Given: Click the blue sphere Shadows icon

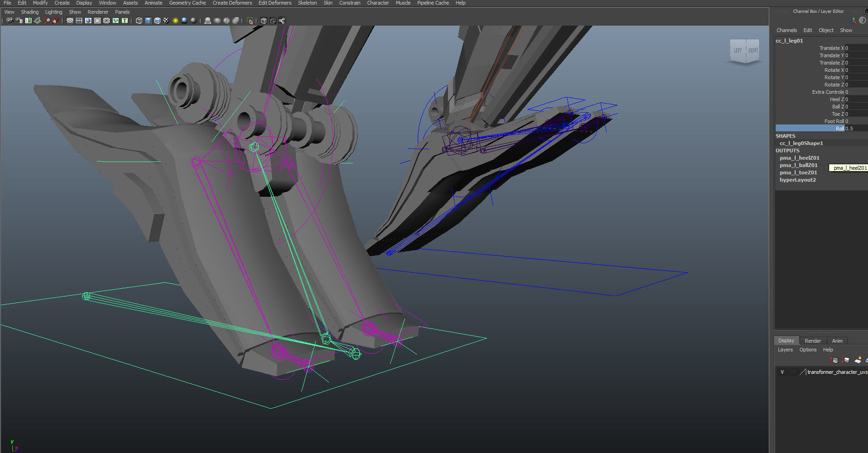Looking at the screenshot, I should (x=185, y=21).
